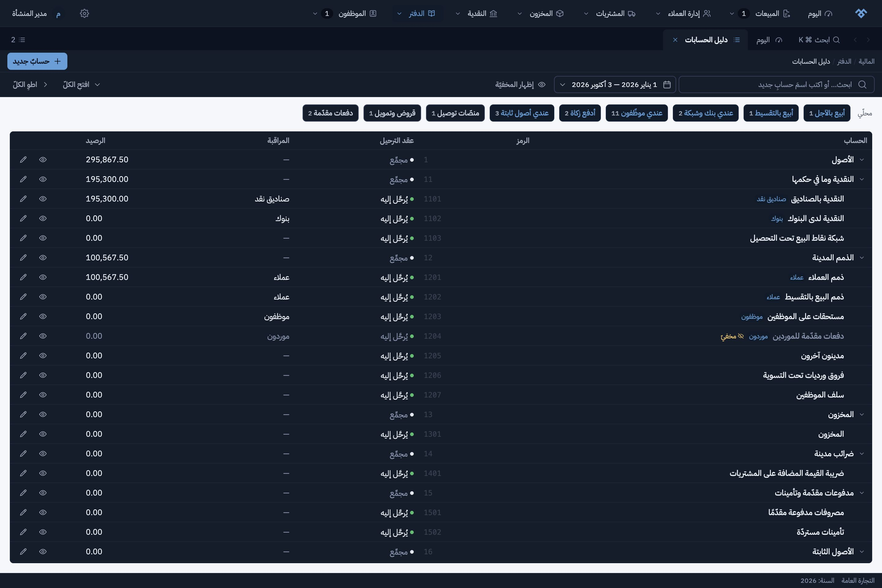Toggle visibility of ضرائب مدينة row
882x588 pixels.
(43, 453)
